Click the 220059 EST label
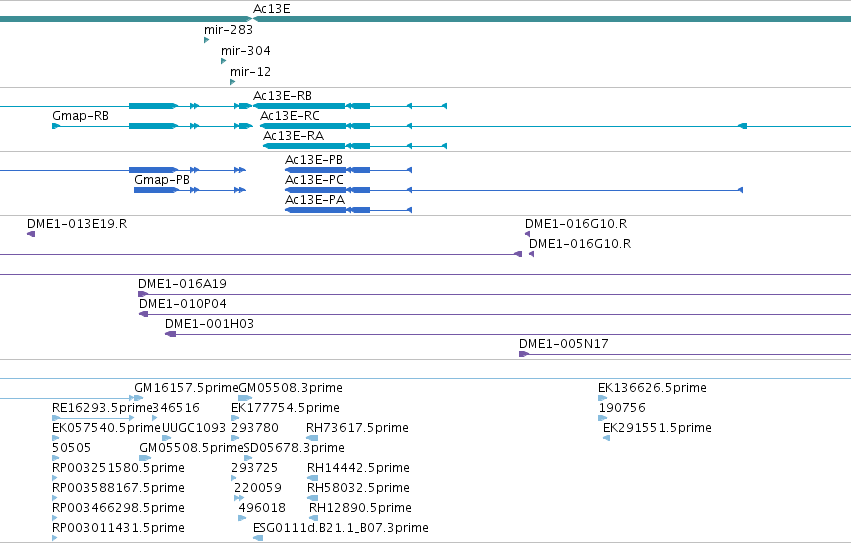The height and width of the screenshot is (543, 851). tap(258, 488)
